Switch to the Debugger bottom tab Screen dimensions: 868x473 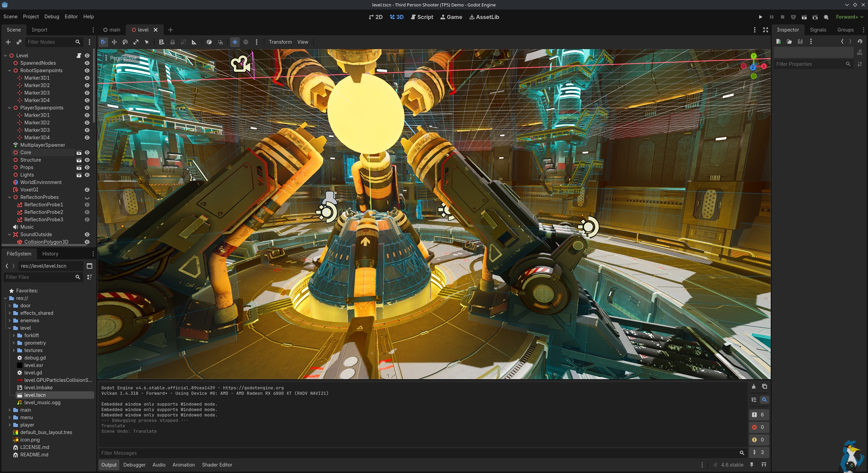tap(134, 465)
